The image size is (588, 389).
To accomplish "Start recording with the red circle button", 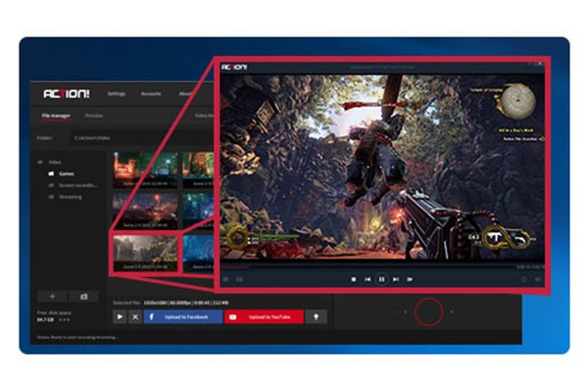I will (x=428, y=312).
